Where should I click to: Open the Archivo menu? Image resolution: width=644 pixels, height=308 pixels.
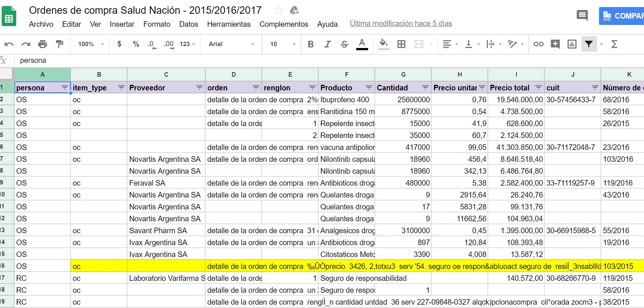tap(41, 24)
